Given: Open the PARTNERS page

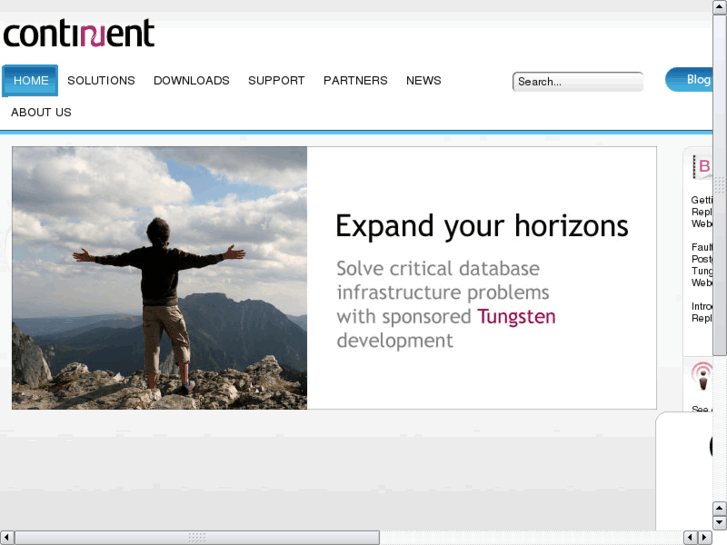Looking at the screenshot, I should coord(356,81).
